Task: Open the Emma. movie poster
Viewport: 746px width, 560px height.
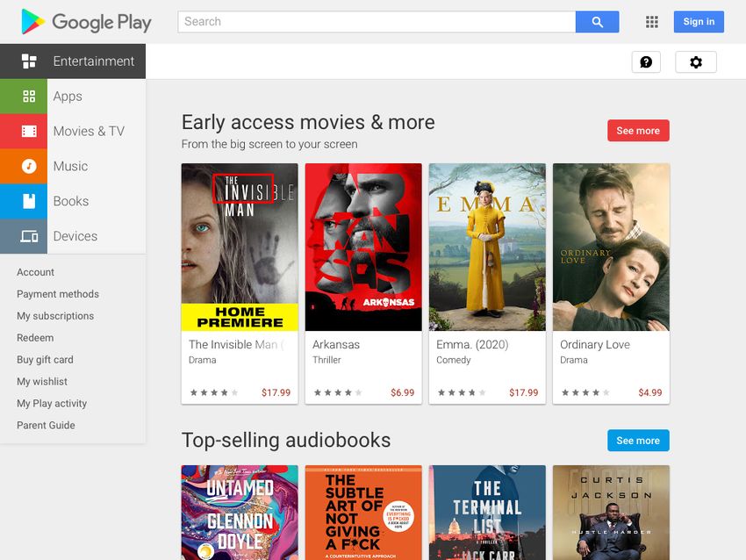Action: 487,247
